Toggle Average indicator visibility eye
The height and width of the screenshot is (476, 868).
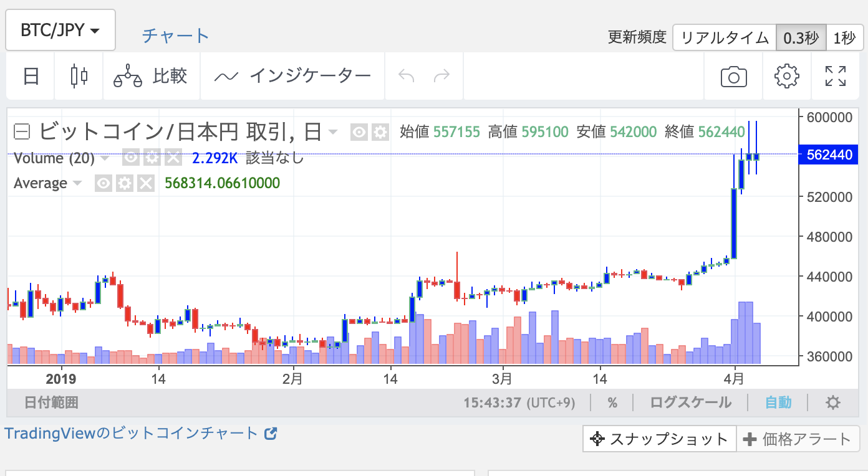[104, 183]
